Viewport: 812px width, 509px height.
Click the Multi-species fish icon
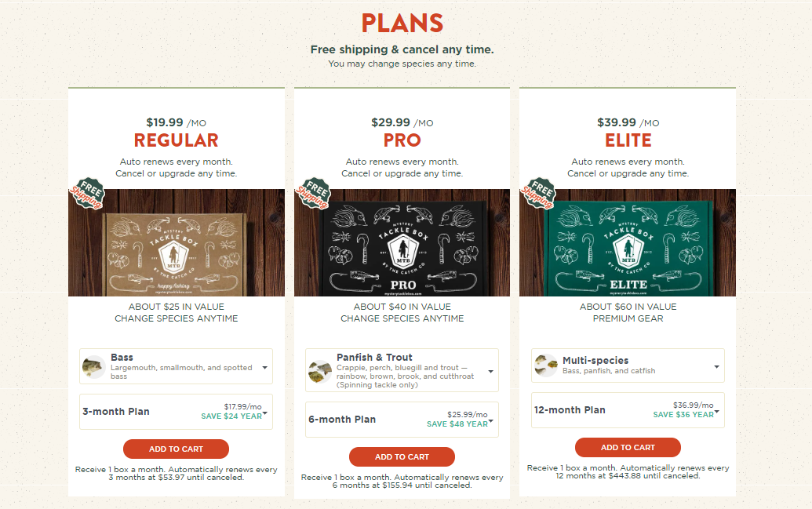pyautogui.click(x=546, y=365)
